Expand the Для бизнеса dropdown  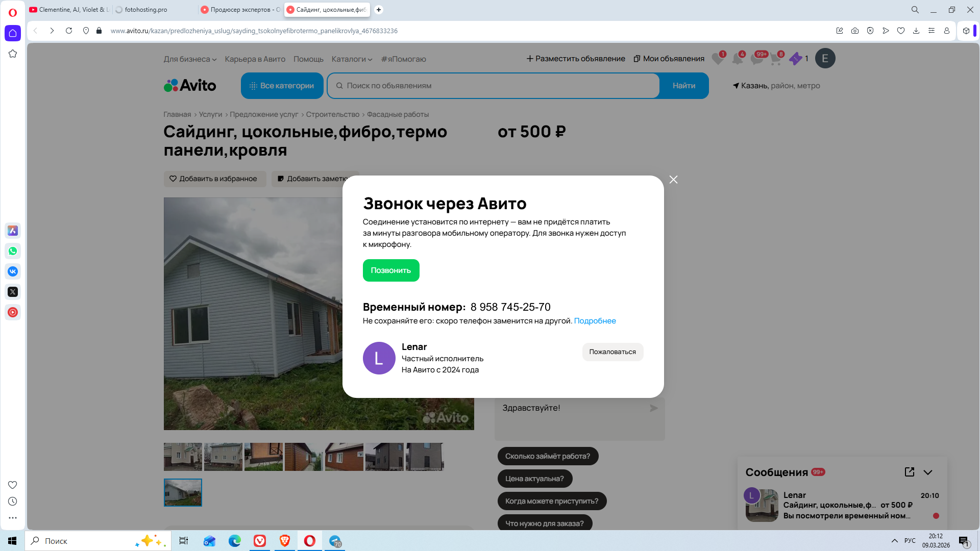[x=190, y=59]
